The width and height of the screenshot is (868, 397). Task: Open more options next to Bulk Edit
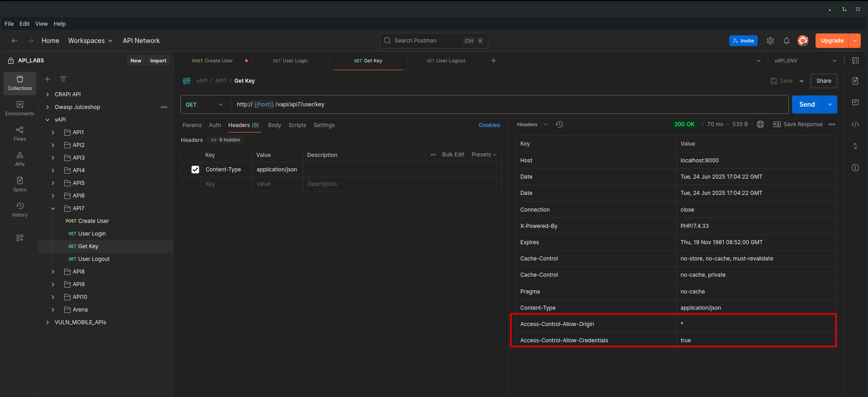coord(433,155)
